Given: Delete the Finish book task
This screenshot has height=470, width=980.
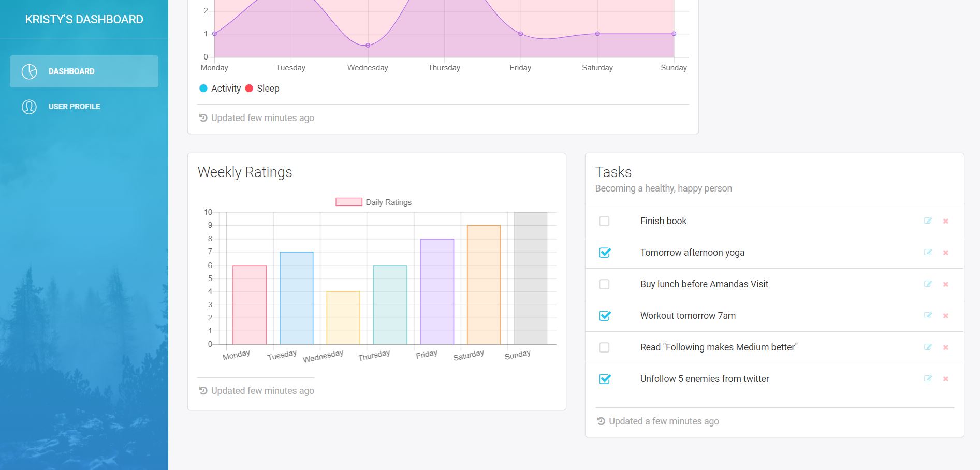Looking at the screenshot, I should pyautogui.click(x=946, y=221).
